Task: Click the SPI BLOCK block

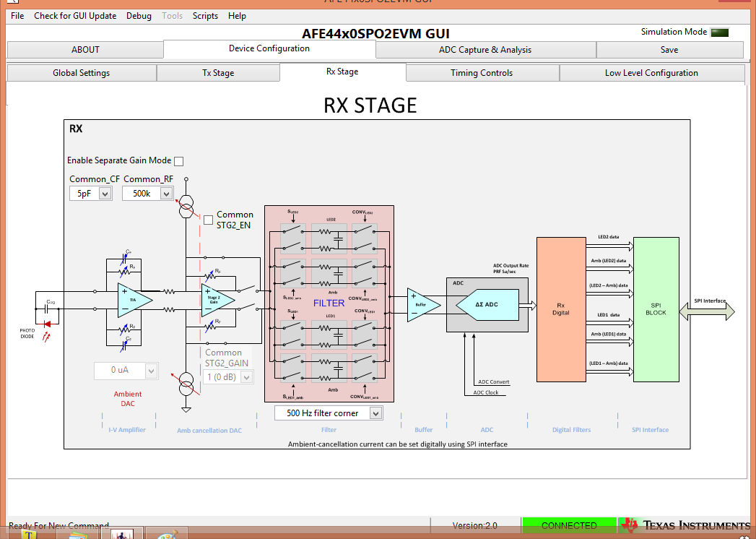Action: click(656, 309)
